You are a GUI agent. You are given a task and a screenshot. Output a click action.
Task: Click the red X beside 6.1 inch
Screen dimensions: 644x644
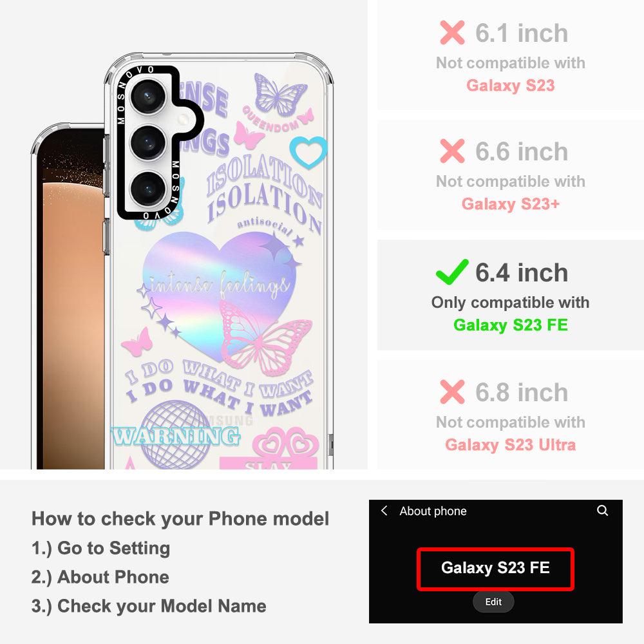pos(452,32)
